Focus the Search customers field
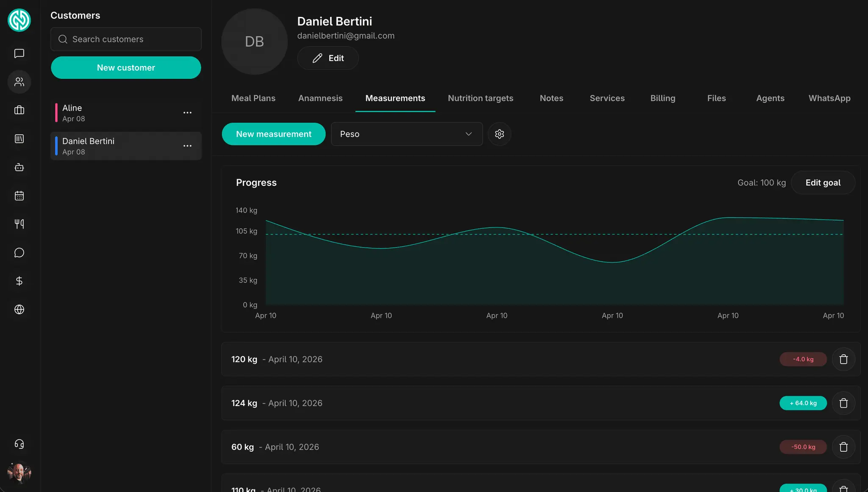This screenshot has width=868, height=492. pyautogui.click(x=126, y=39)
